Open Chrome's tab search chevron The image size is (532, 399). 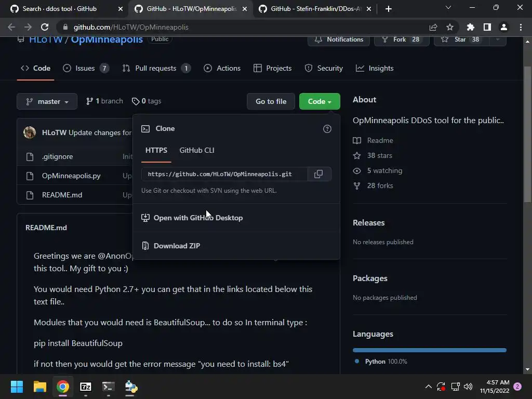click(448, 7)
